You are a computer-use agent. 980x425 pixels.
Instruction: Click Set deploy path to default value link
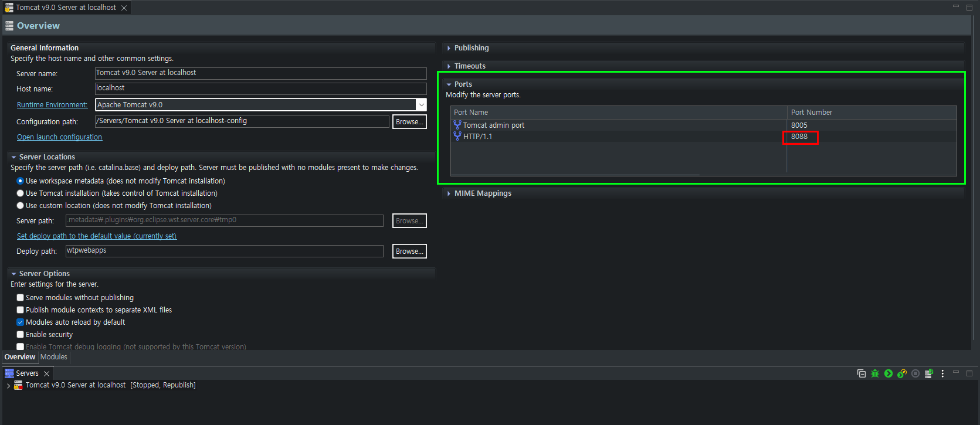(x=97, y=236)
